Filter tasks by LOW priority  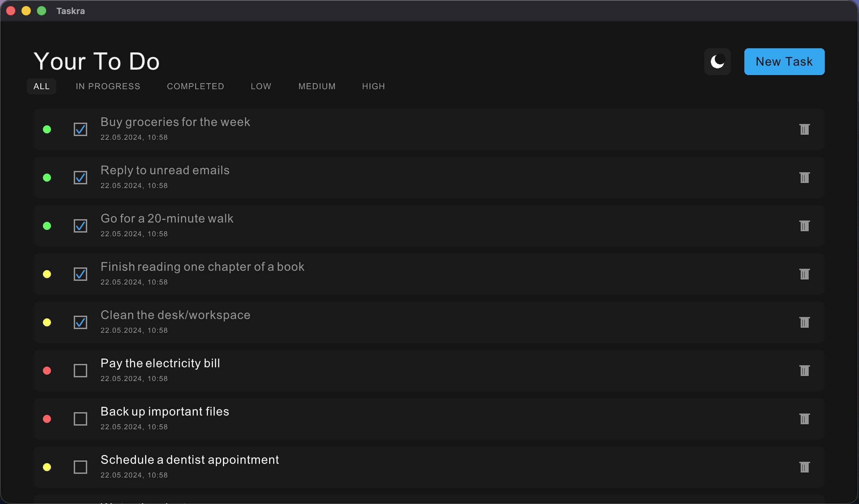tap(261, 86)
